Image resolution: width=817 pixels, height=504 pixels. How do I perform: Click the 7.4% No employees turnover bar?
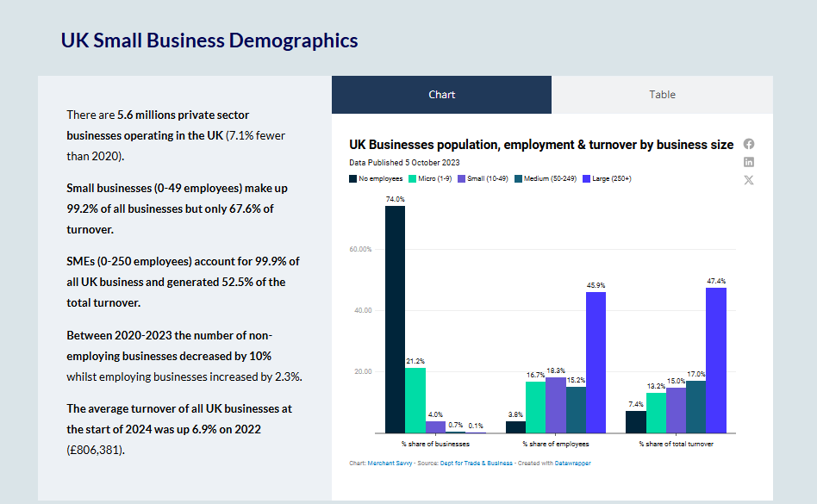(636, 422)
